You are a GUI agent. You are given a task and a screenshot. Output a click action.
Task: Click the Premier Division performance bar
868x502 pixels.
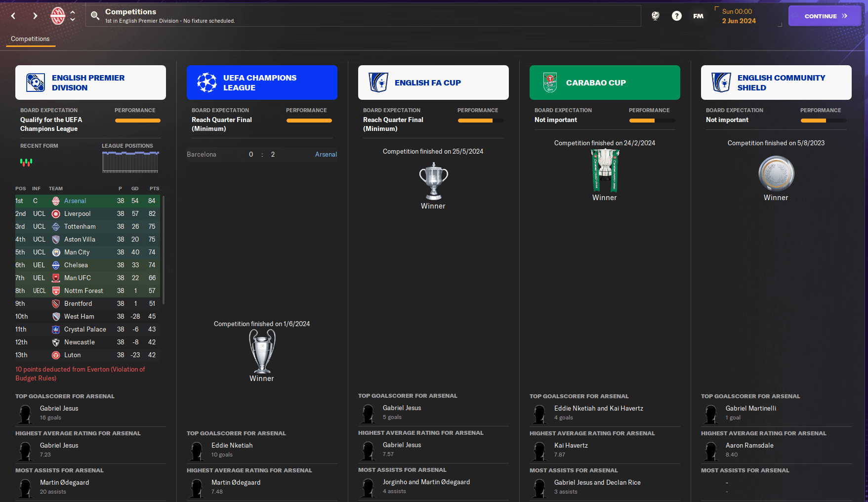[137, 121]
